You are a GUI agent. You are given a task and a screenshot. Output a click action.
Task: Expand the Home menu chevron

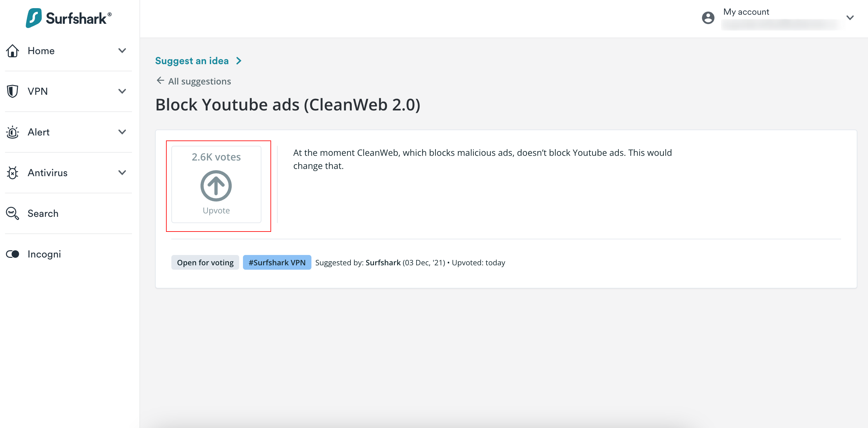[122, 51]
